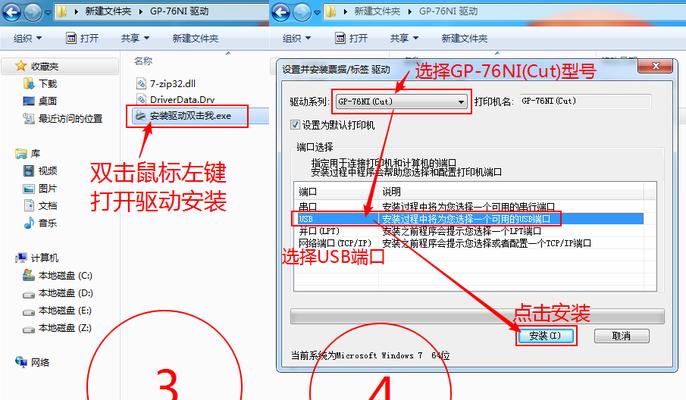Open 桌面 in the navigation pane

click(x=39, y=101)
